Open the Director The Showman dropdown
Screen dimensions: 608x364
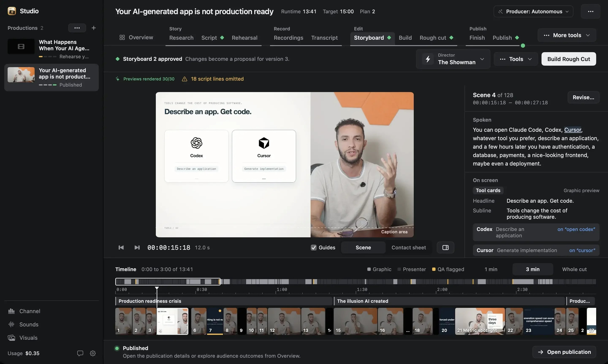coord(453,59)
